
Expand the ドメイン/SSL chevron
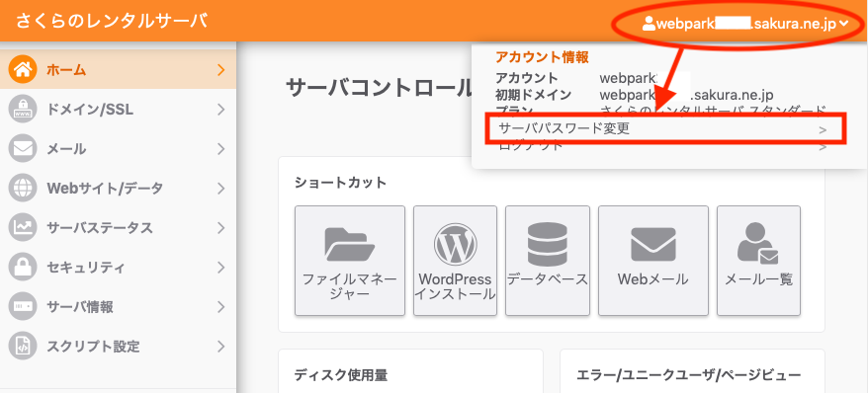point(221,110)
